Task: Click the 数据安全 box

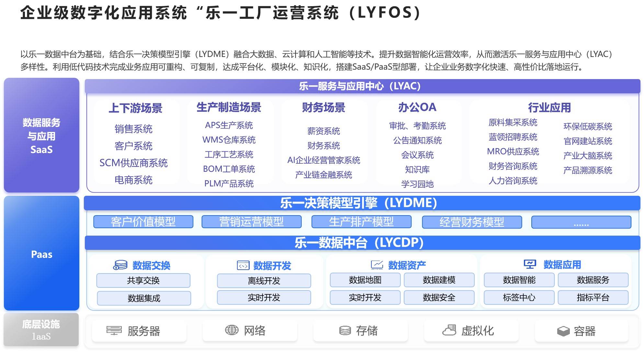Action: click(439, 298)
